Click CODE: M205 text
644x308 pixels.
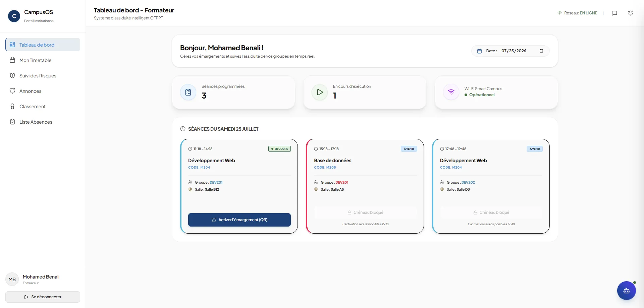click(x=325, y=167)
